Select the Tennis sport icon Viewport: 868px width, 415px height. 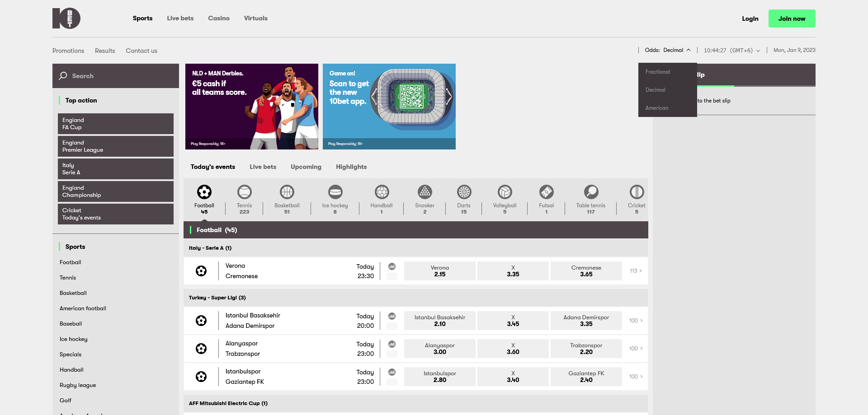(x=245, y=192)
